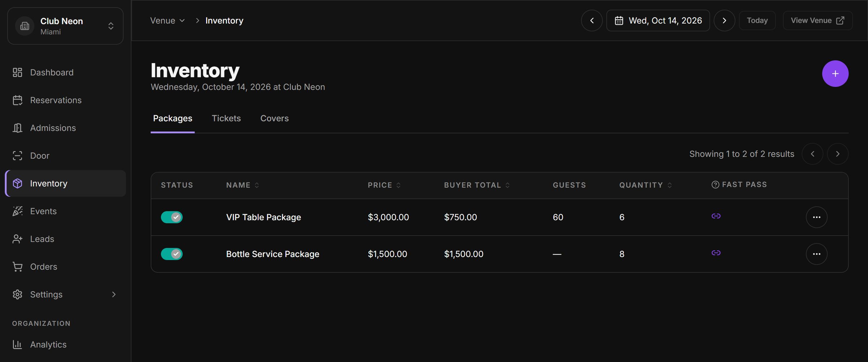Viewport: 868px width, 362px height.
Task: Click the $3,000.00 price cell
Action: [x=388, y=217]
